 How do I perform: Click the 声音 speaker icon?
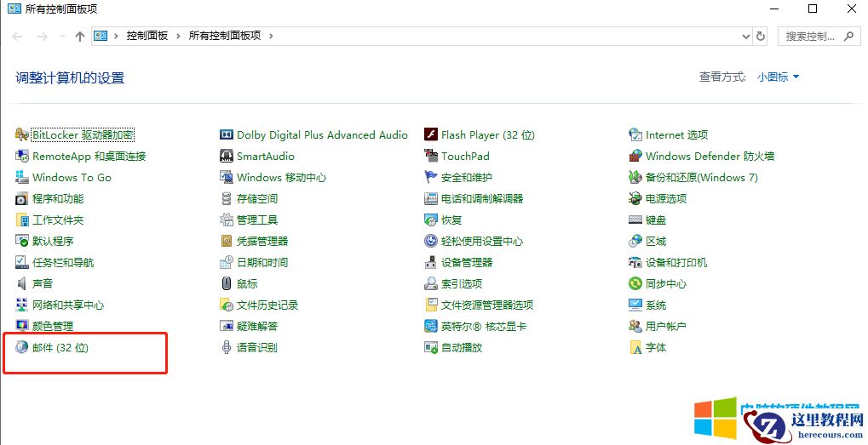[x=21, y=283]
